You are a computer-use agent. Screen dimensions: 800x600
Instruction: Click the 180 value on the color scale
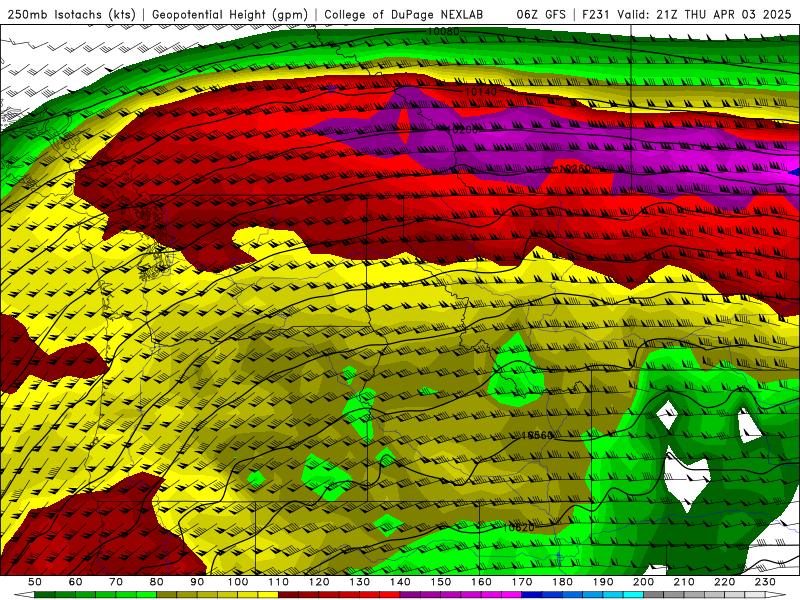point(562,582)
